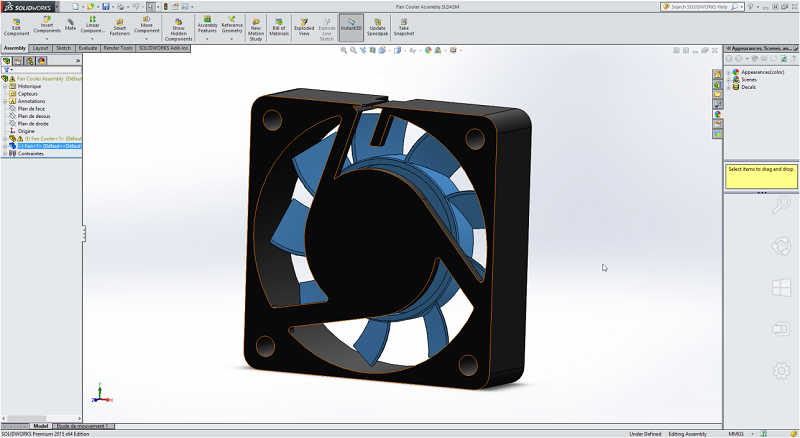Open Bill of Materials tool
Screen dimensions: 800x438
(279, 26)
